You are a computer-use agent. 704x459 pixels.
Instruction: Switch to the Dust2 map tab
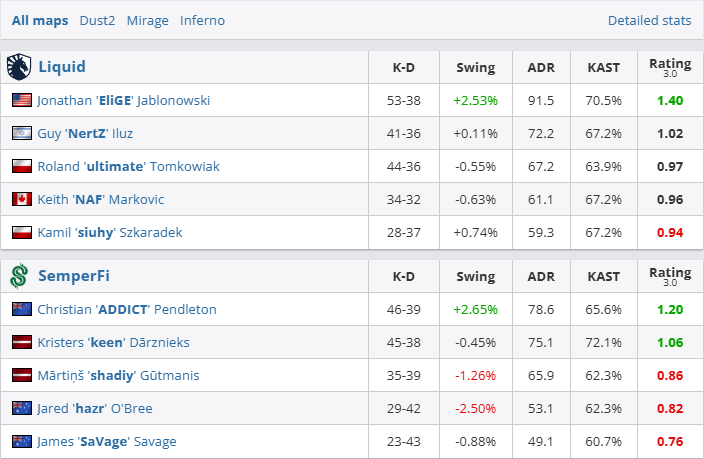[97, 20]
